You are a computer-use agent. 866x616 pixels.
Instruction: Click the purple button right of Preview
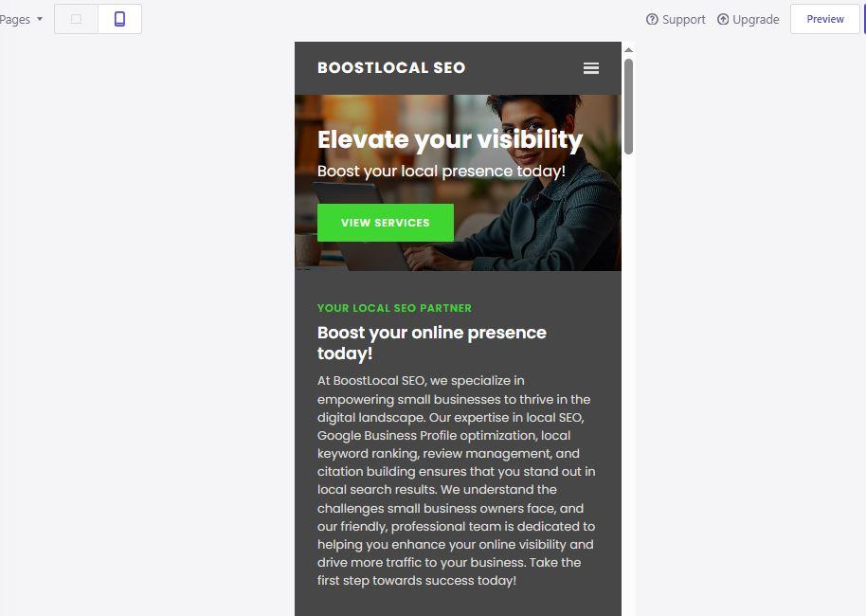point(863,19)
